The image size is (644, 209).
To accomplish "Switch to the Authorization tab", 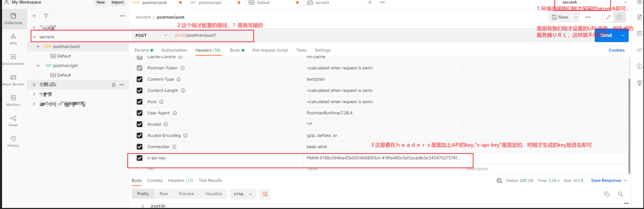I will pyautogui.click(x=174, y=50).
